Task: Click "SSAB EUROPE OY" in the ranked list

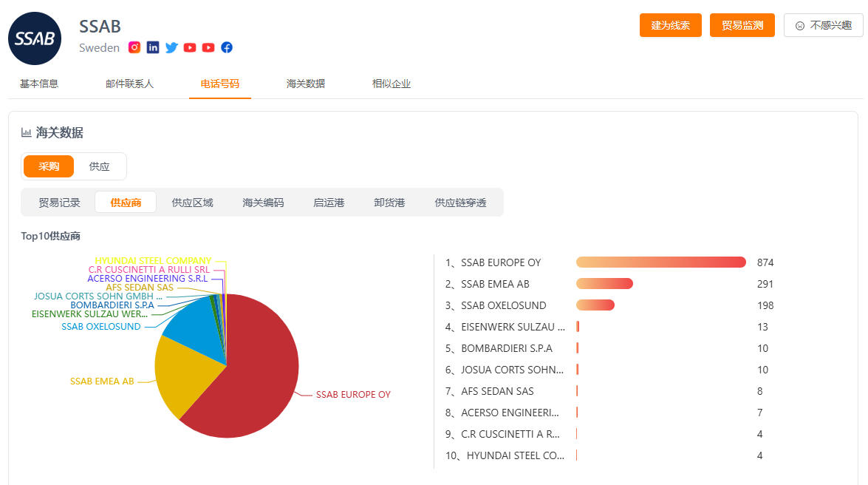Action: point(500,262)
